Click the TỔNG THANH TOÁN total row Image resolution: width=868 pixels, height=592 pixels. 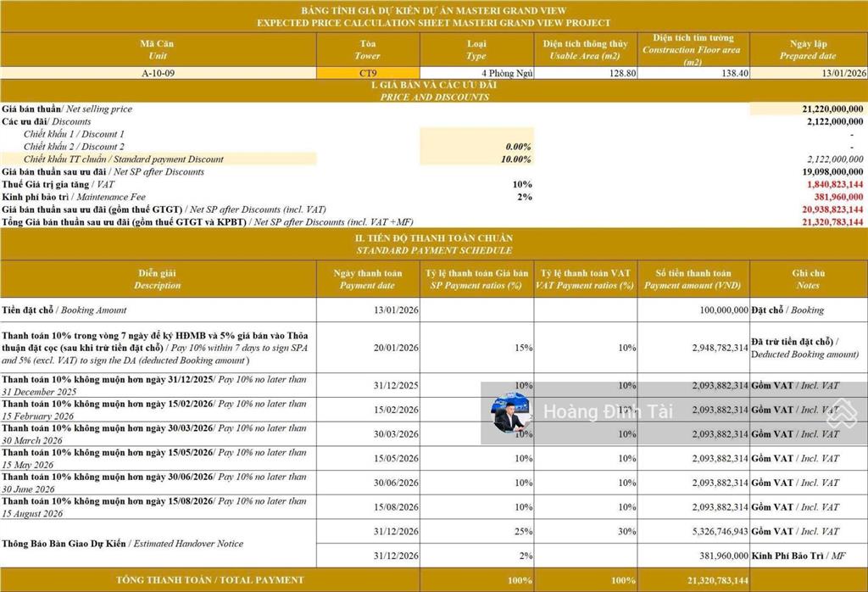[212, 580]
